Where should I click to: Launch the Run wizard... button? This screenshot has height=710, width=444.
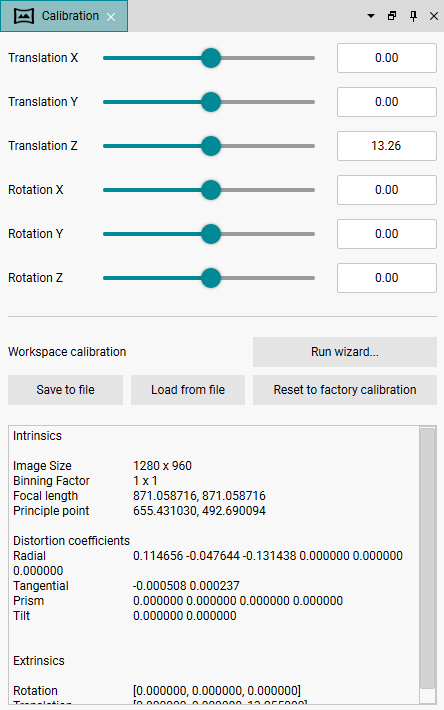click(x=345, y=352)
